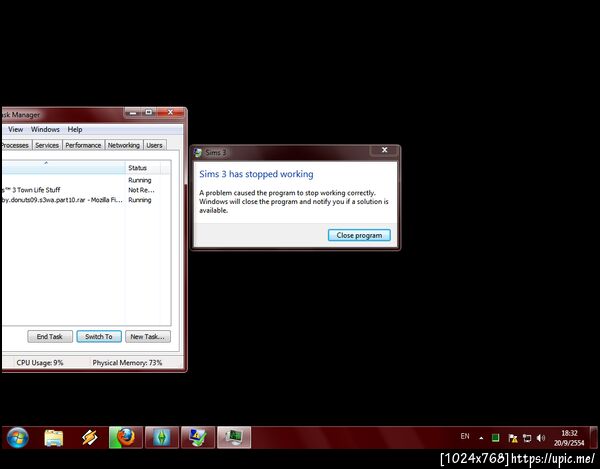This screenshot has width=600, height=469.
Task: Click Switch To in Task Manager
Action: [x=99, y=337]
